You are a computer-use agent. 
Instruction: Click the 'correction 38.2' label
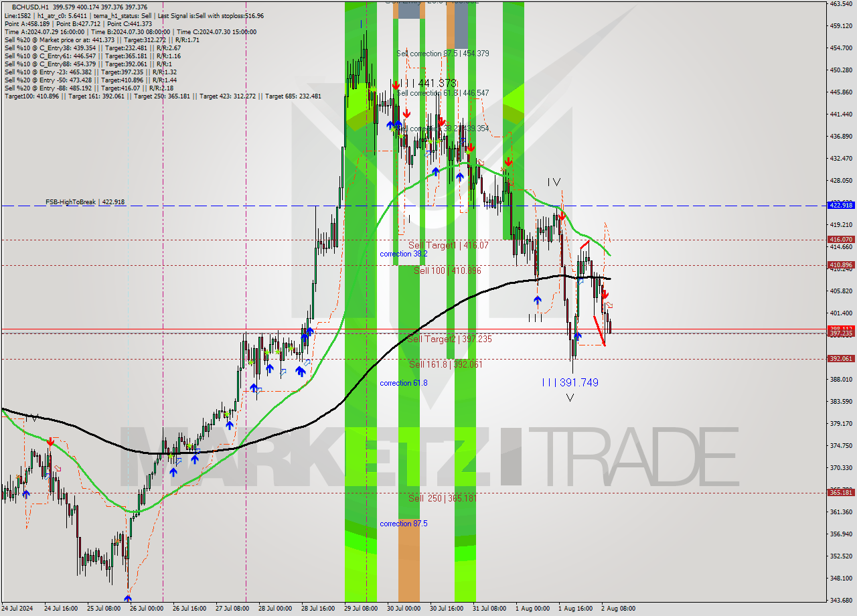[404, 254]
